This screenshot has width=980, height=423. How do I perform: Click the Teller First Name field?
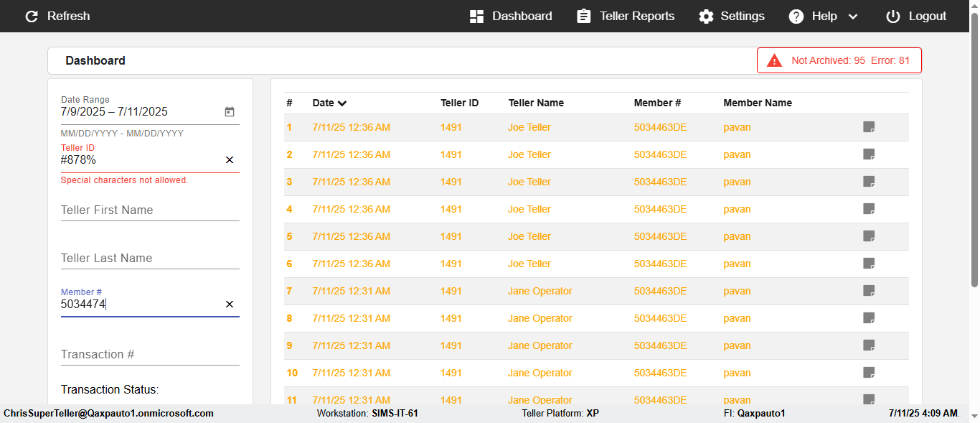click(x=150, y=210)
